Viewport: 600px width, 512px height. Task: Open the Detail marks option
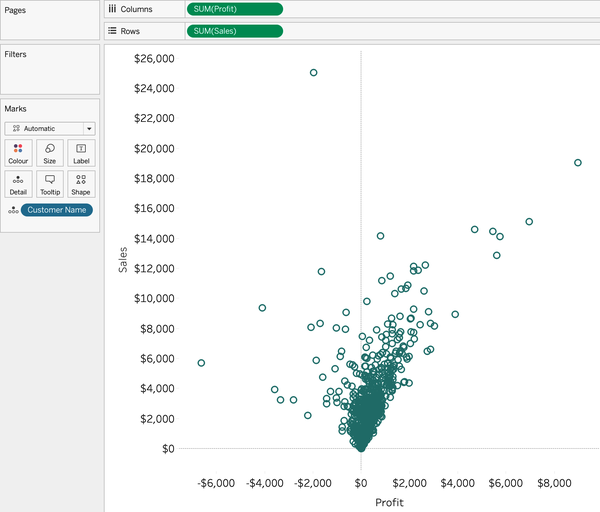18,184
